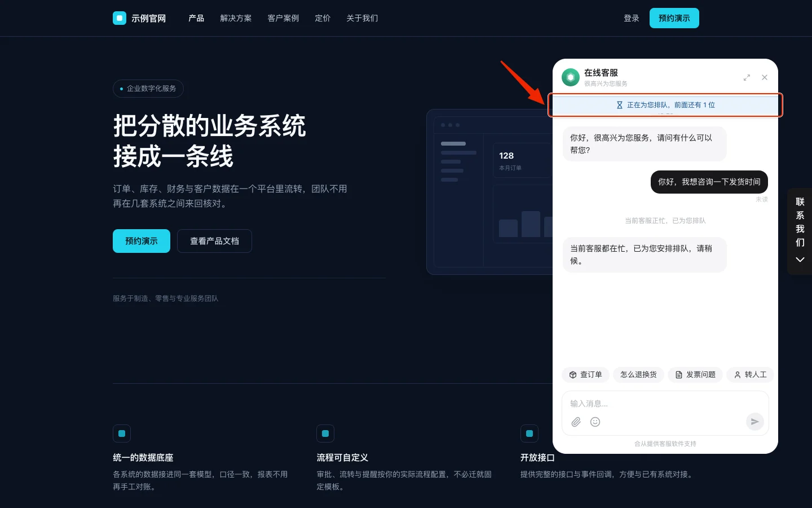Collapse the 联系我们 side tab chevron
The image size is (812, 508).
click(x=800, y=260)
